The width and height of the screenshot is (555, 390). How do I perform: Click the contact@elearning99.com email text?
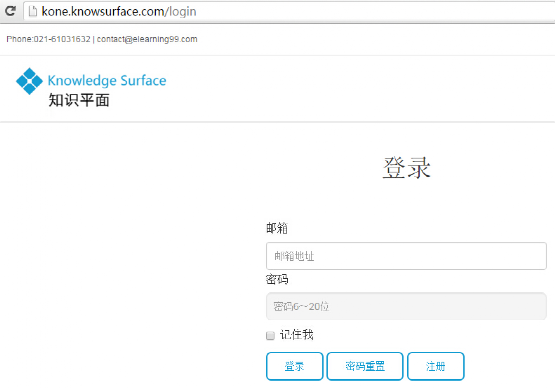[x=147, y=39]
